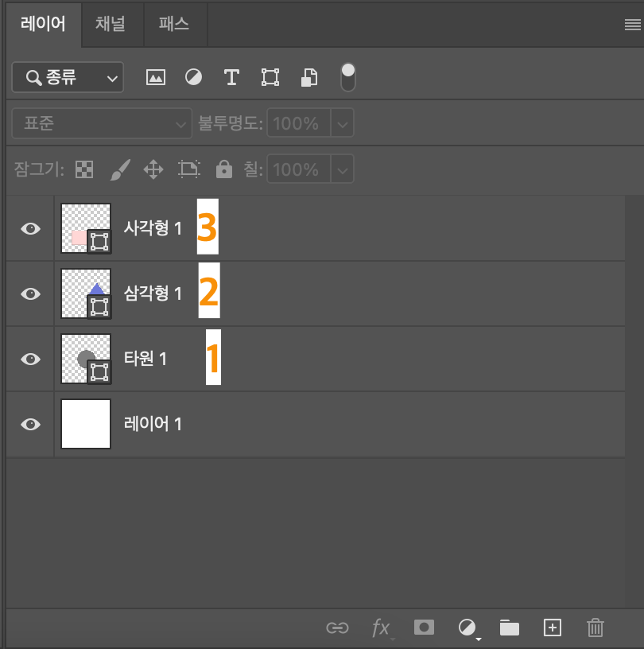Create a new group folder
Image resolution: width=644 pixels, height=649 pixels.
509,628
